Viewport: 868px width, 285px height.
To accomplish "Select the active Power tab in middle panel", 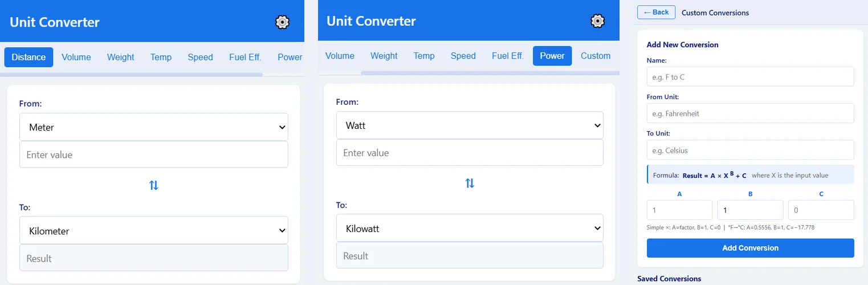I will click(x=552, y=56).
